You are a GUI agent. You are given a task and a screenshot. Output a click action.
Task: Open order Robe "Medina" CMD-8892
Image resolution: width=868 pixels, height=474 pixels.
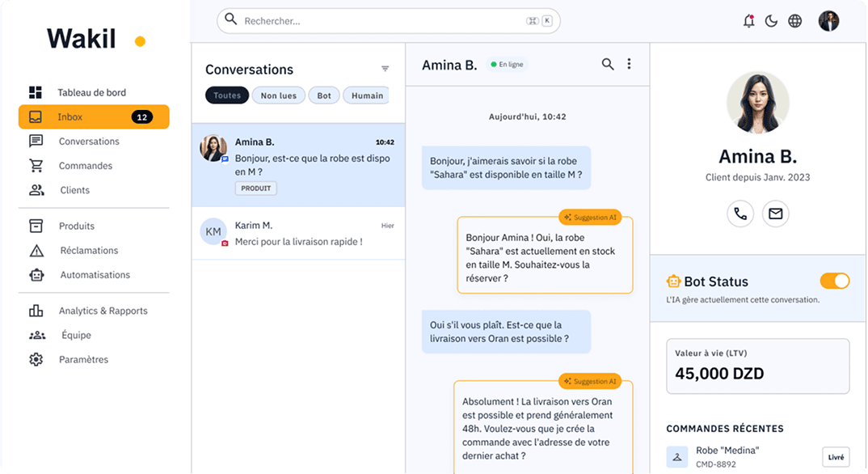point(758,457)
